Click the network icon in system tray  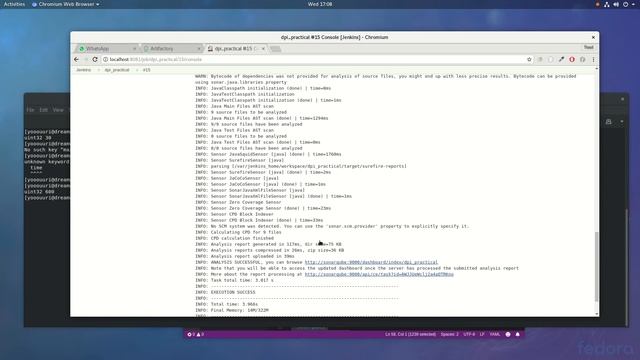tap(607, 4)
